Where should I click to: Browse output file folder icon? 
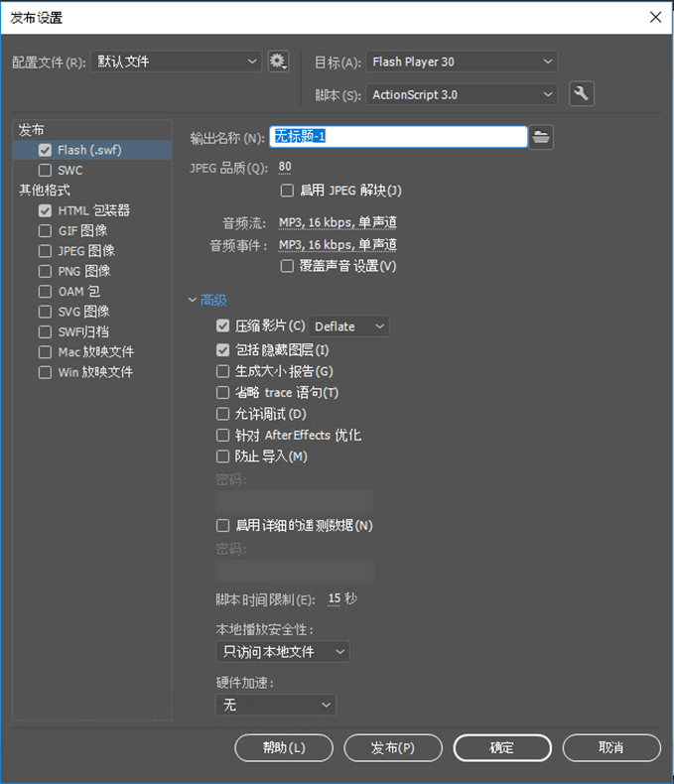click(541, 137)
